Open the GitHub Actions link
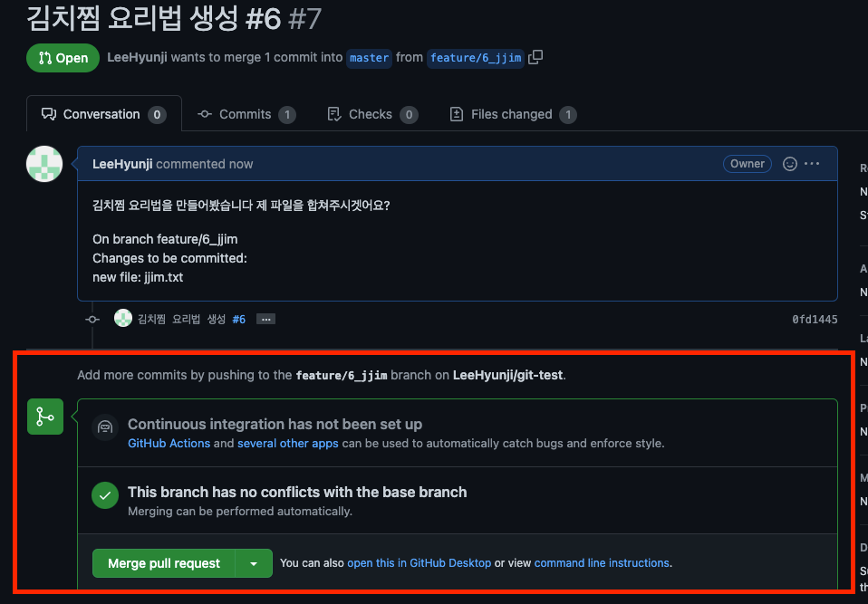The width and height of the screenshot is (868, 604). 169,443
